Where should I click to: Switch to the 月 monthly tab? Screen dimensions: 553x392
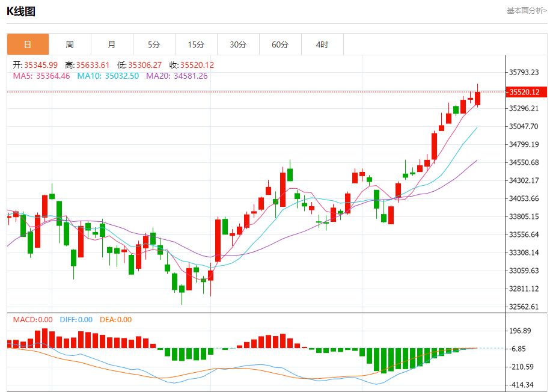(x=112, y=44)
